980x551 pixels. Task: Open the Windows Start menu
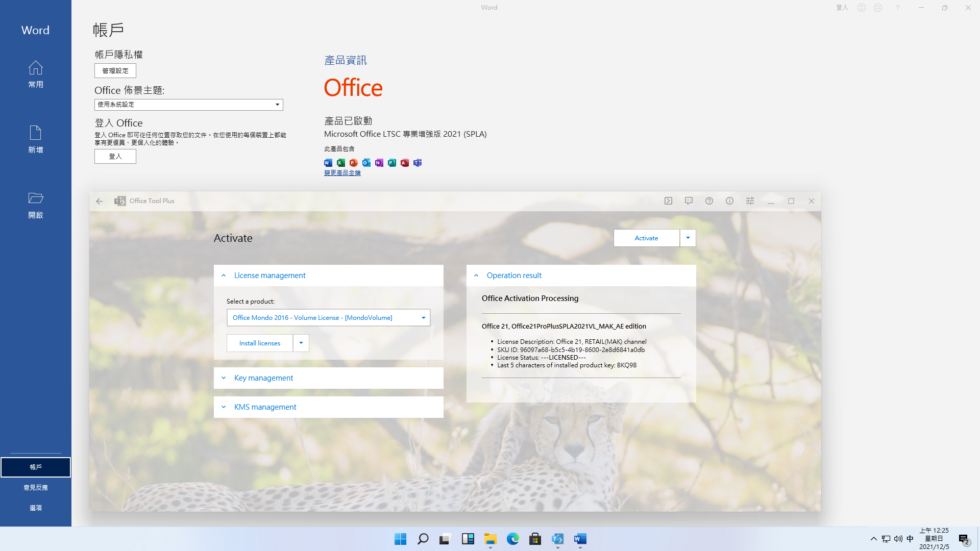coord(401,539)
